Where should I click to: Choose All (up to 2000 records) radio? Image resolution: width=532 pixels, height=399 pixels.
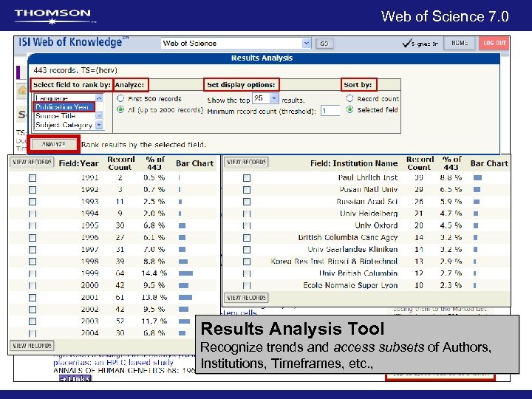pyautogui.click(x=120, y=109)
